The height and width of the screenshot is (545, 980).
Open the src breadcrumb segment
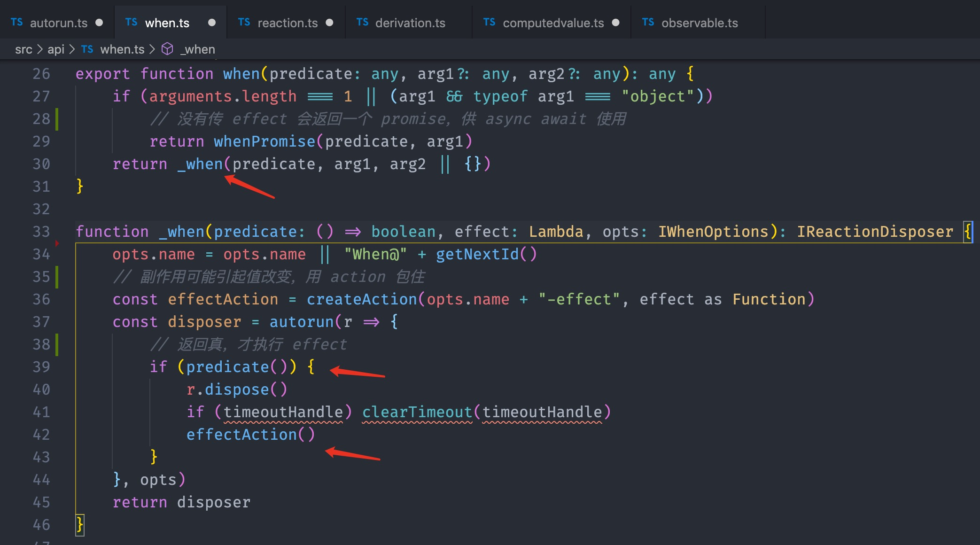click(23, 49)
